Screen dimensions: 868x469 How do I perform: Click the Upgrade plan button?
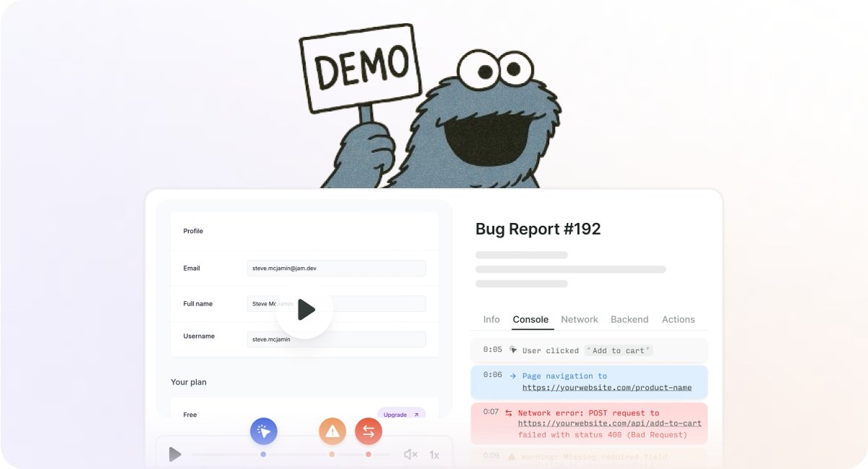click(x=401, y=415)
